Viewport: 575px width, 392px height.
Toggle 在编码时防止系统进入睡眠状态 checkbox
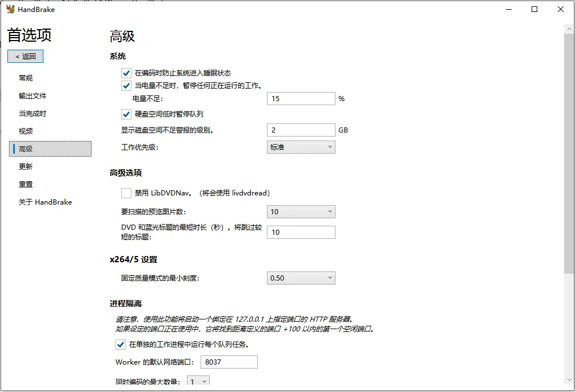click(x=126, y=73)
